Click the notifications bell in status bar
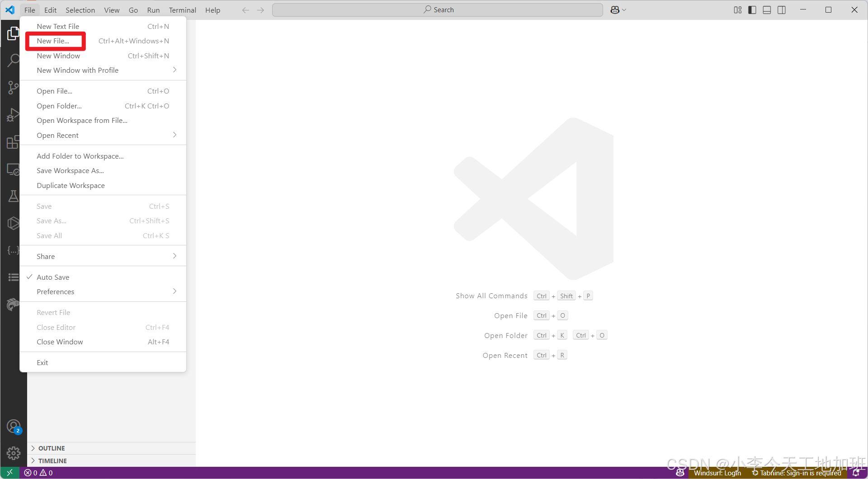 coord(856,473)
